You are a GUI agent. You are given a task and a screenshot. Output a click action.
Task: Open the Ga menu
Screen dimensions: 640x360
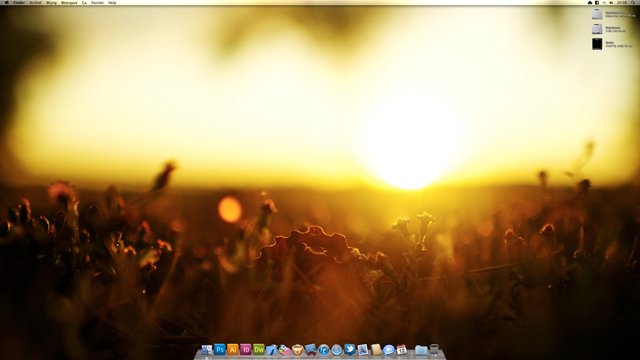[84, 2]
